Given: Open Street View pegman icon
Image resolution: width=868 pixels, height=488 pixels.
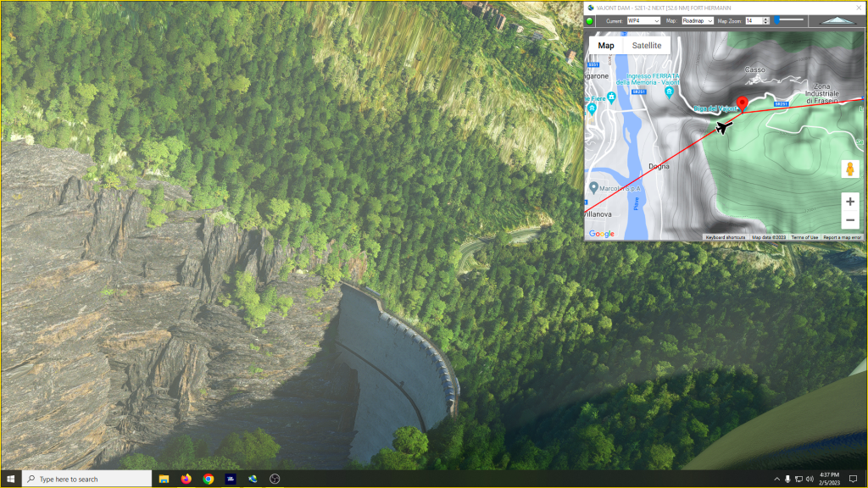Looking at the screenshot, I should pos(850,169).
